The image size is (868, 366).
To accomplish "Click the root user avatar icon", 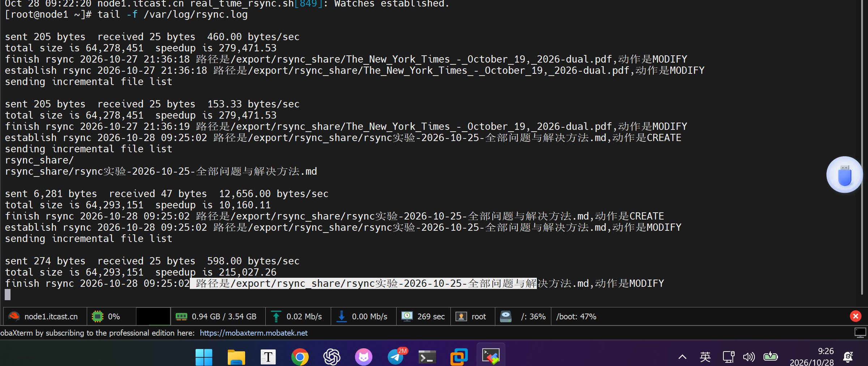I will tap(461, 316).
